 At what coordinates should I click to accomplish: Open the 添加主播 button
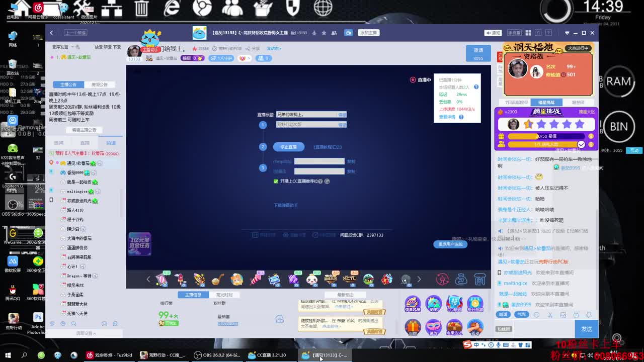click(x=368, y=33)
